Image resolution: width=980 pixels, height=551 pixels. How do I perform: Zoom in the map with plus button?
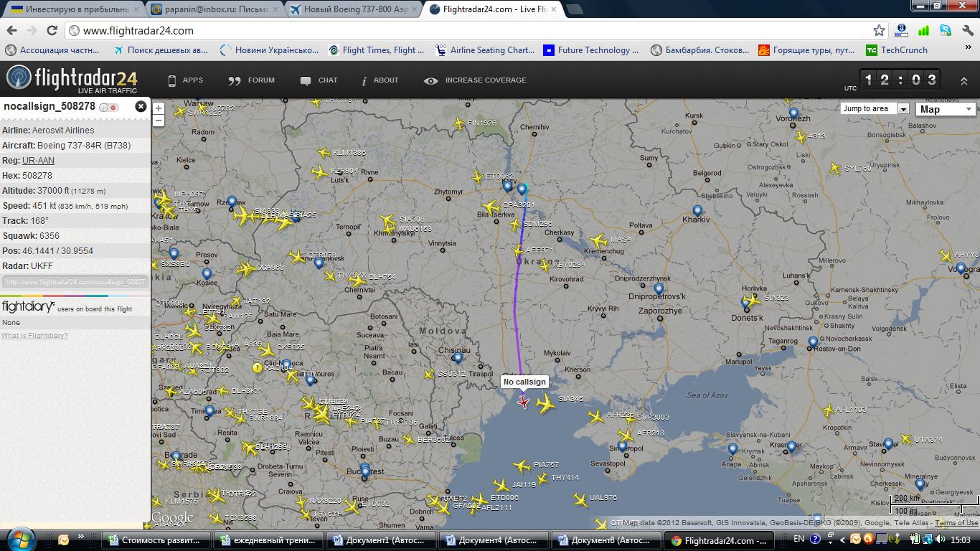159,109
